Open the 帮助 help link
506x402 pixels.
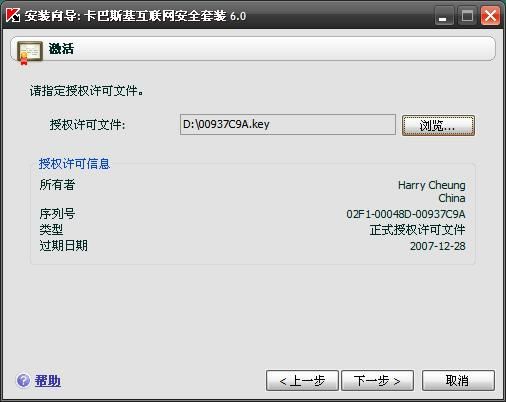(48, 380)
